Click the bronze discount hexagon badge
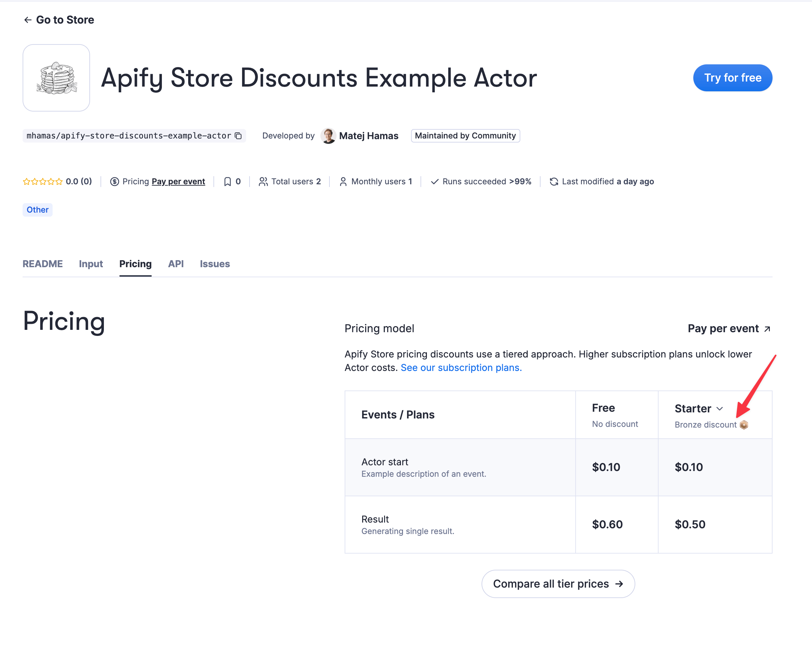 click(x=744, y=425)
